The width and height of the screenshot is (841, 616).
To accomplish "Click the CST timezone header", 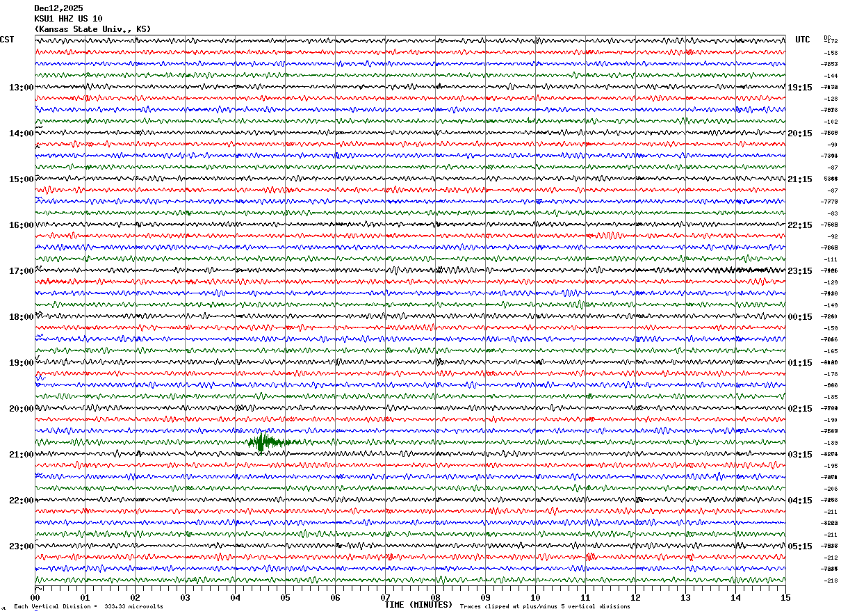I will coord(7,40).
